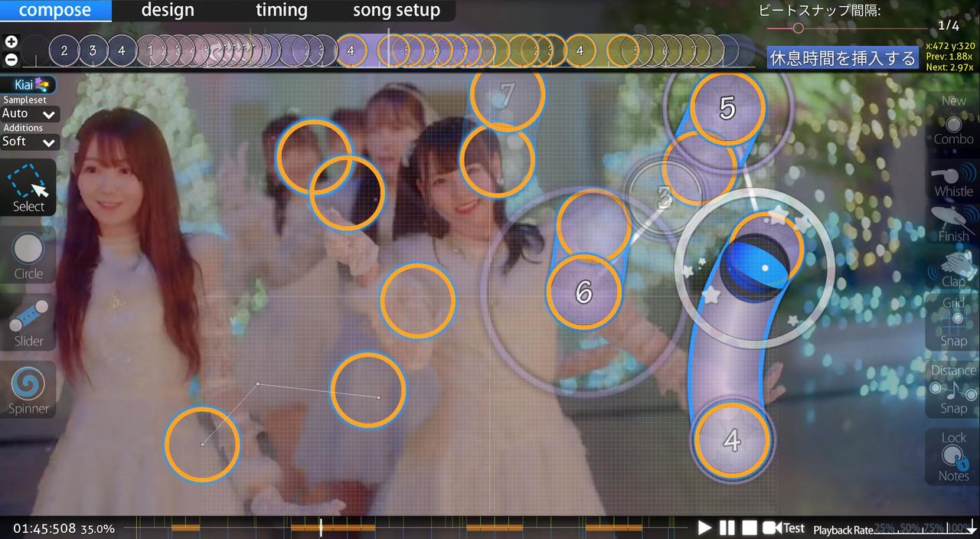The height and width of the screenshot is (539, 980).
Task: Activate the Select tool
Action: point(28,188)
